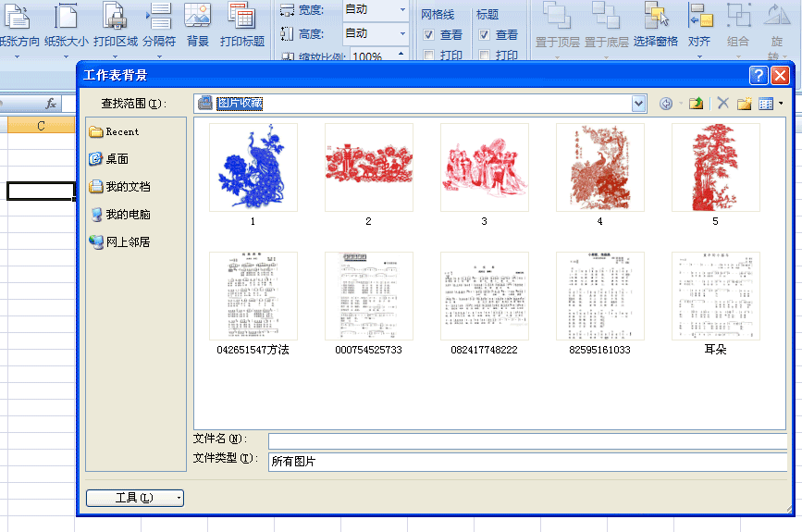Open Recent folder in places bar
Image resolution: width=802 pixels, height=532 pixels.
point(114,132)
